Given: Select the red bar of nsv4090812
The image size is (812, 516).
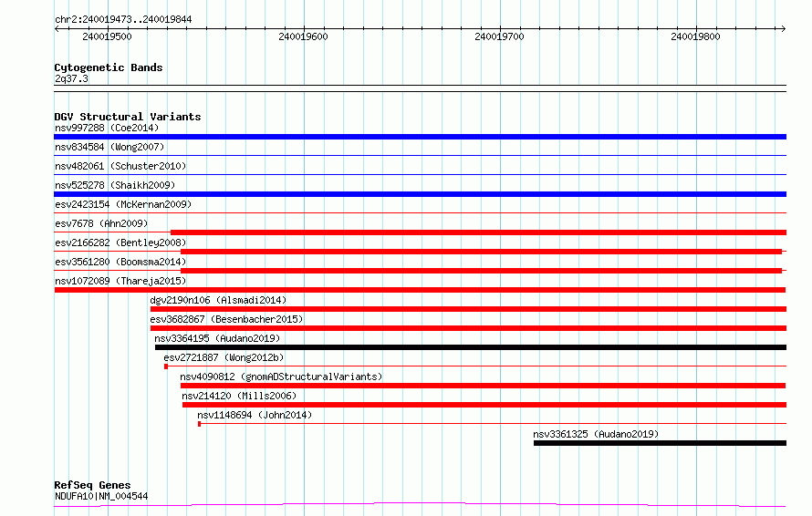Looking at the screenshot, I should click(x=484, y=386).
